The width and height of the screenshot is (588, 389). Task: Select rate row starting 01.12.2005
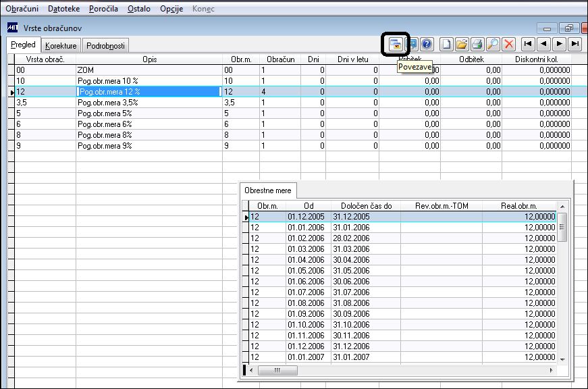(403, 217)
